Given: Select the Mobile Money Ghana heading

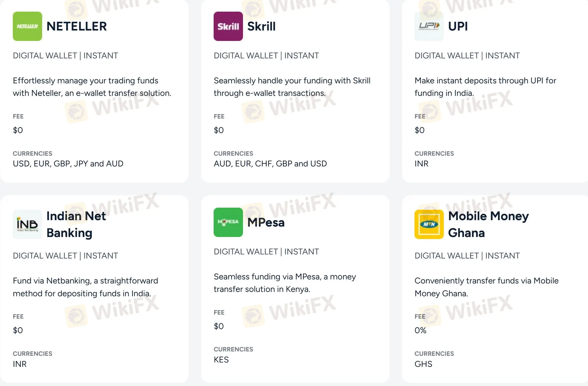Looking at the screenshot, I should [x=488, y=224].
